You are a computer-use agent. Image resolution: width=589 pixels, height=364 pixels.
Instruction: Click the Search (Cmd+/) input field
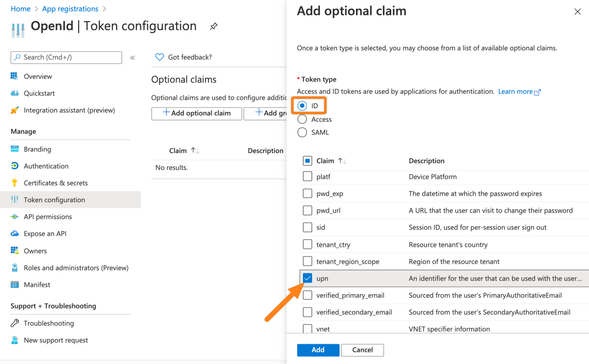(x=66, y=57)
